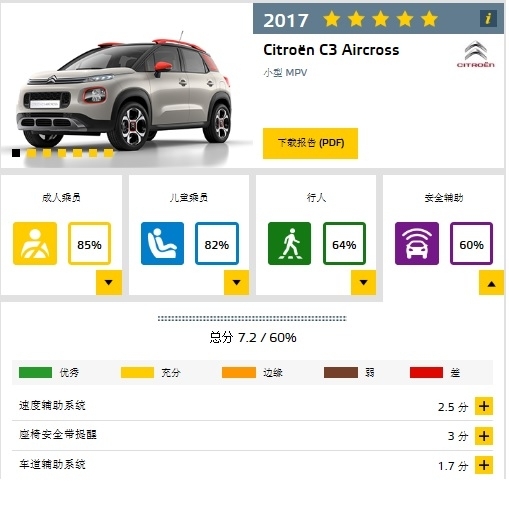Image resolution: width=509 pixels, height=510 pixels.
Task: Click the Citroën C3 Aircross car image
Action: click(x=125, y=92)
